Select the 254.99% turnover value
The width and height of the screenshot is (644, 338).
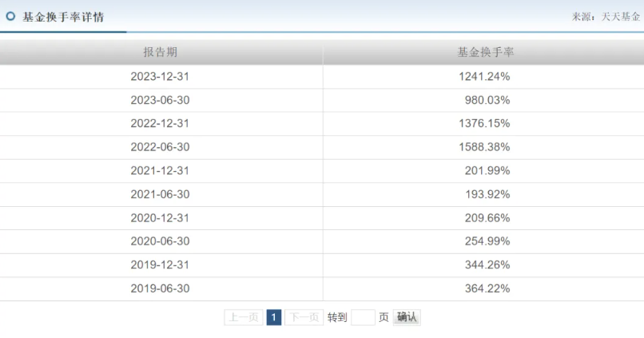(x=487, y=241)
